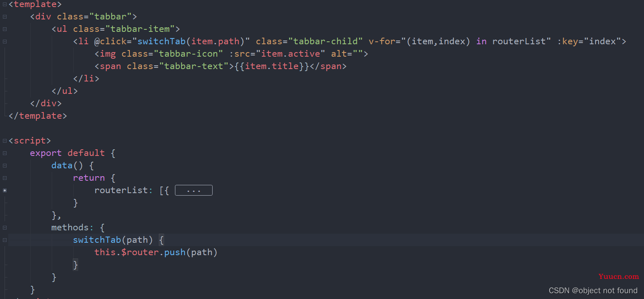Click the closing </ul> tag
The height and width of the screenshot is (299, 644).
[x=65, y=91]
